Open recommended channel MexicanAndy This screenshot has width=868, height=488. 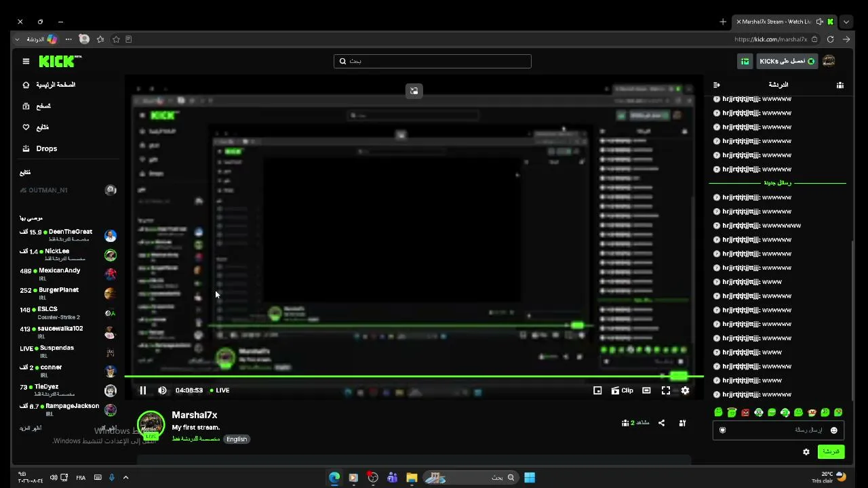click(68, 274)
